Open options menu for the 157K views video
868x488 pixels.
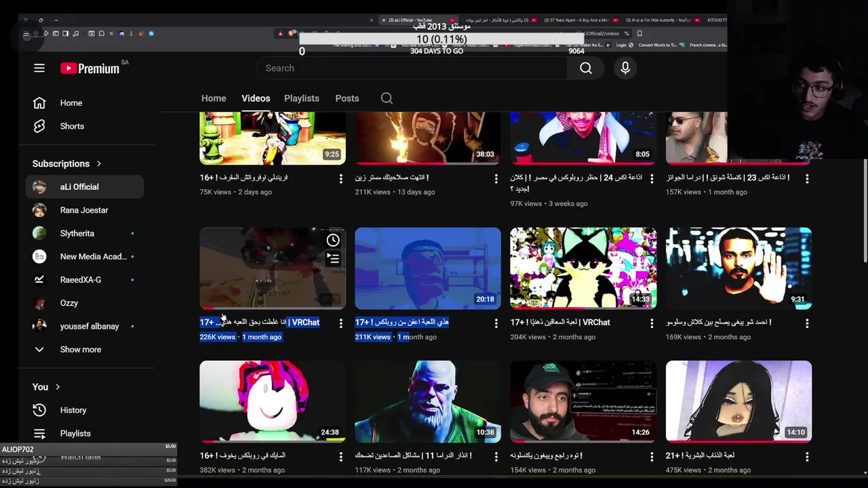807,178
